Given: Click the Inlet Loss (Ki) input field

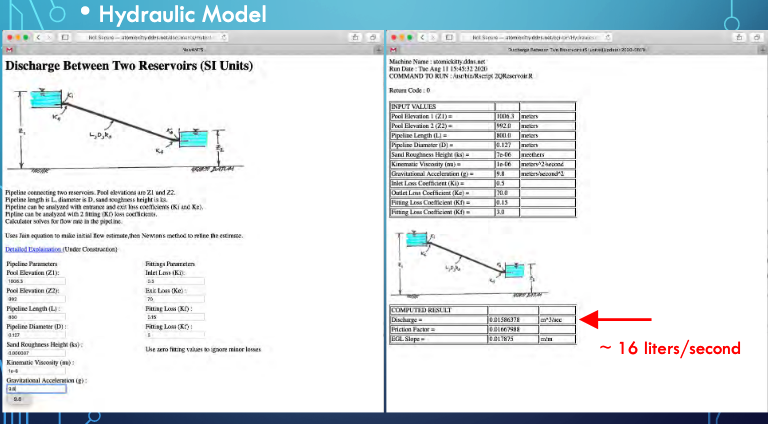Looking at the screenshot, I should click(175, 281).
